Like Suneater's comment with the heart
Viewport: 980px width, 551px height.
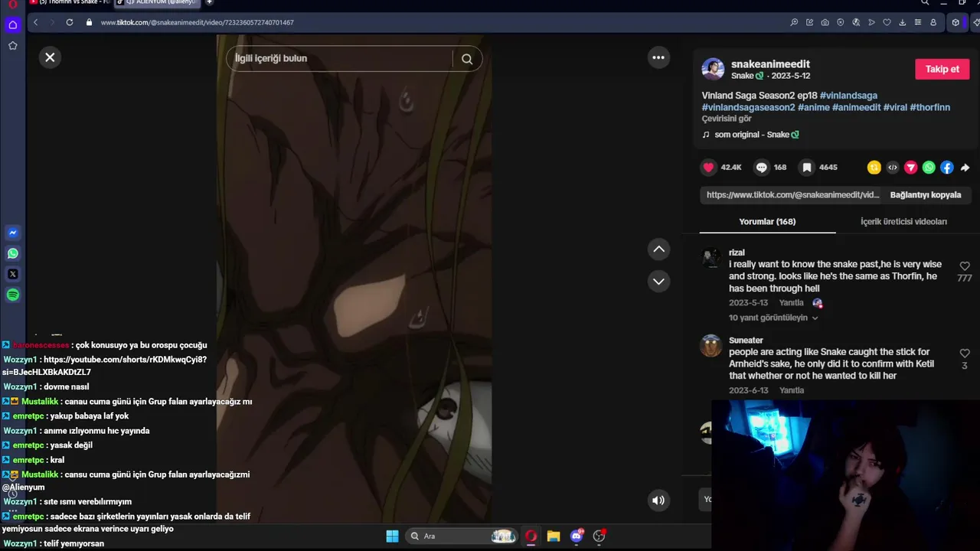coord(965,354)
